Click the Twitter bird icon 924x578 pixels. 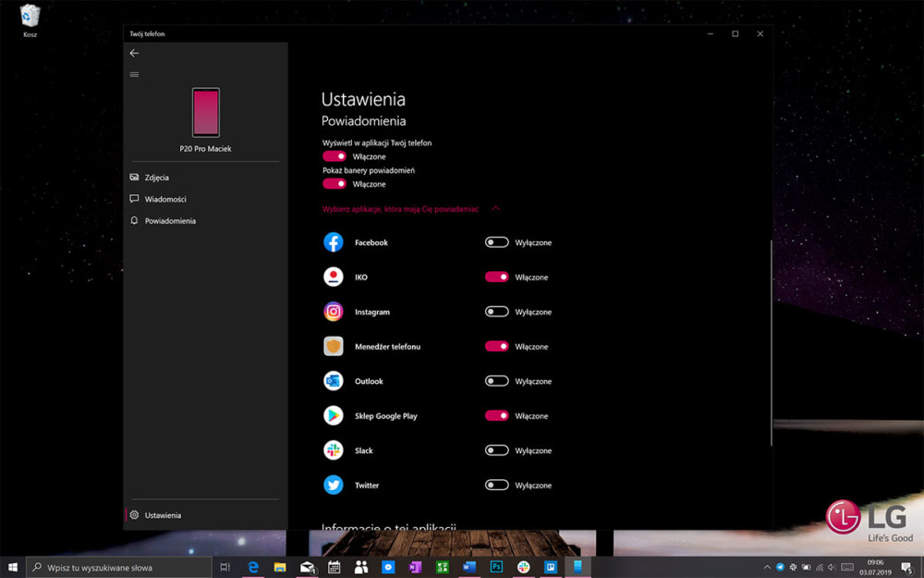point(333,485)
